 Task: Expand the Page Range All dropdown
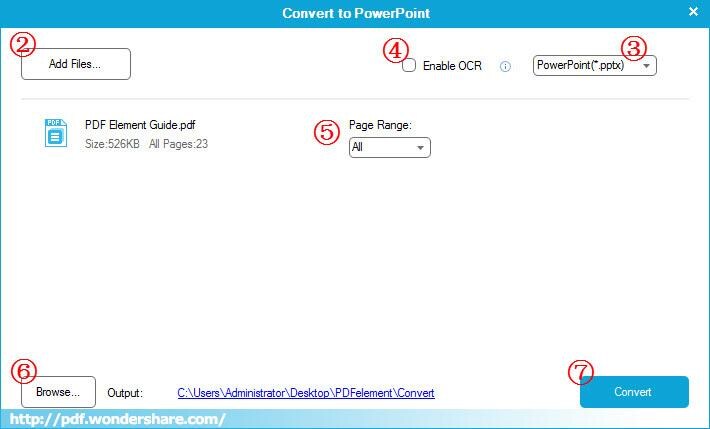click(x=390, y=148)
